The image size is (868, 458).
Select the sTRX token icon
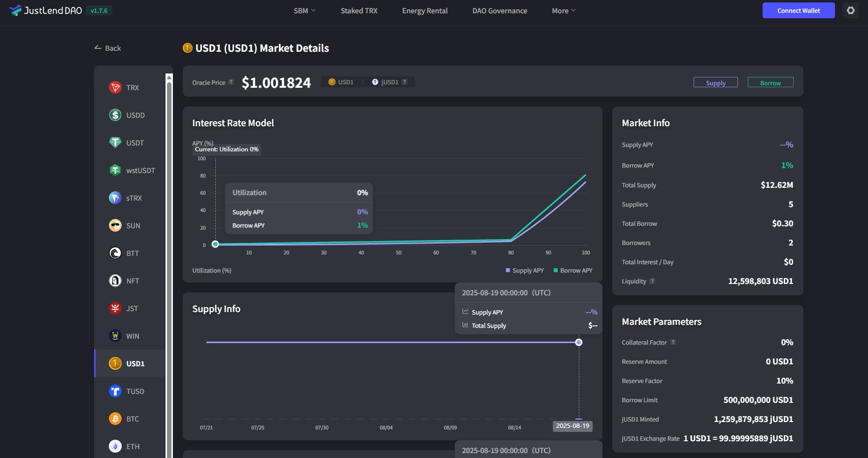[115, 198]
